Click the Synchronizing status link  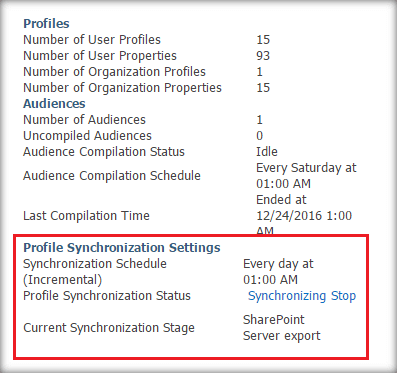tap(287, 296)
